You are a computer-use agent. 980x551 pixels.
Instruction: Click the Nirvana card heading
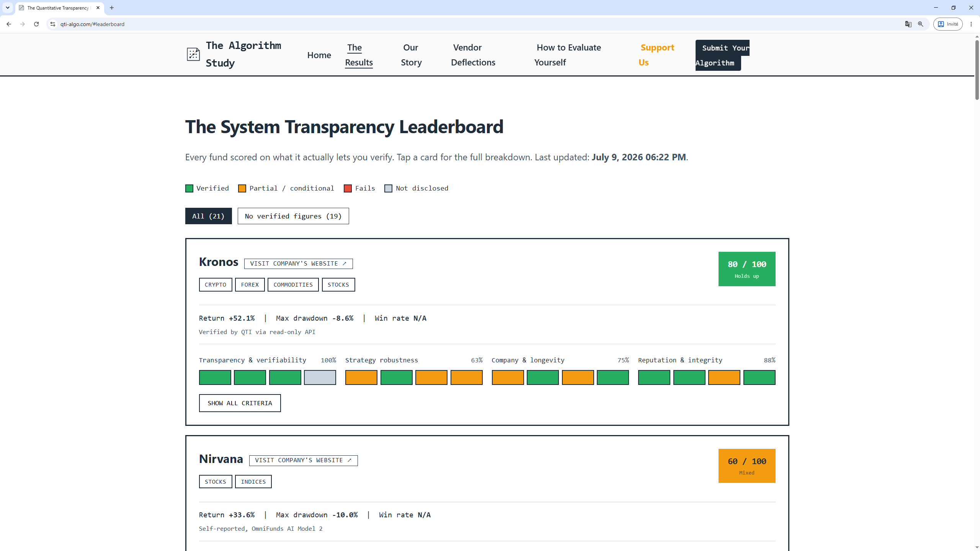pyautogui.click(x=221, y=459)
